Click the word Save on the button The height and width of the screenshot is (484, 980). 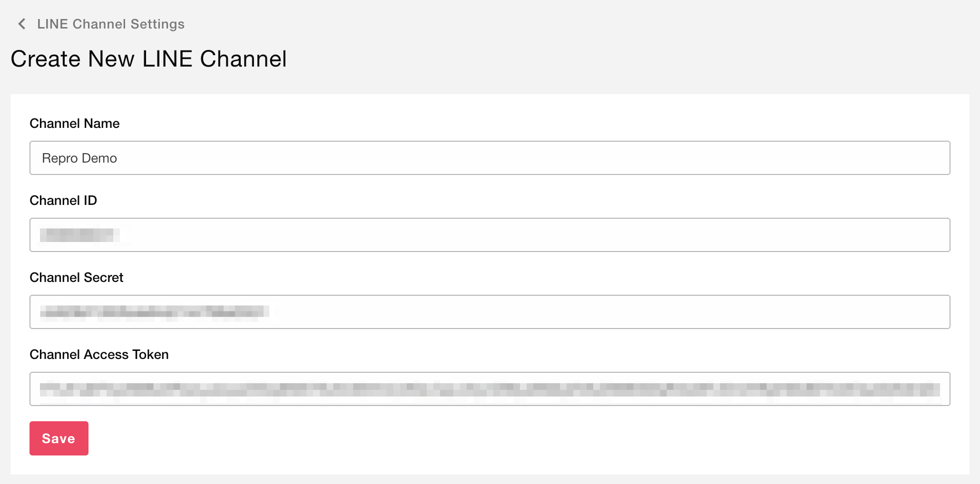coord(59,438)
